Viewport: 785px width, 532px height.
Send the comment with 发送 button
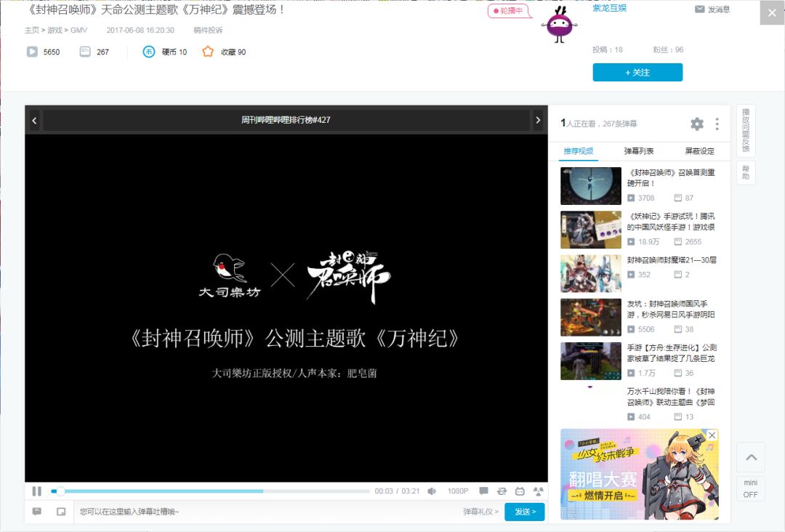coord(525,512)
